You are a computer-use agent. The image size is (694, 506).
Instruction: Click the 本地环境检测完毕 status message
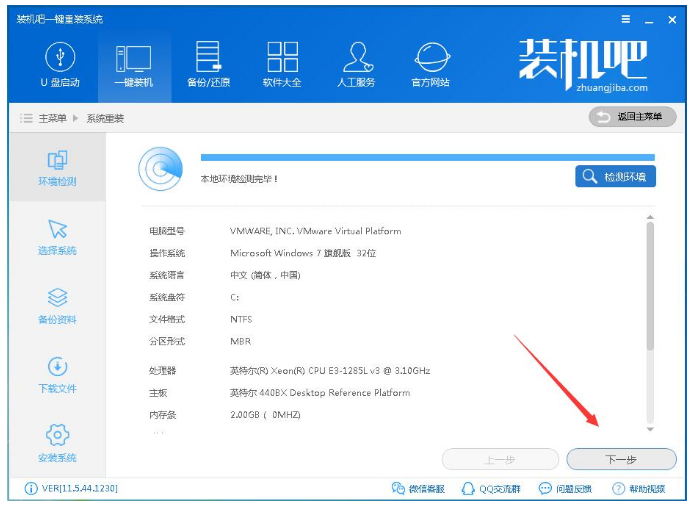click(x=239, y=179)
